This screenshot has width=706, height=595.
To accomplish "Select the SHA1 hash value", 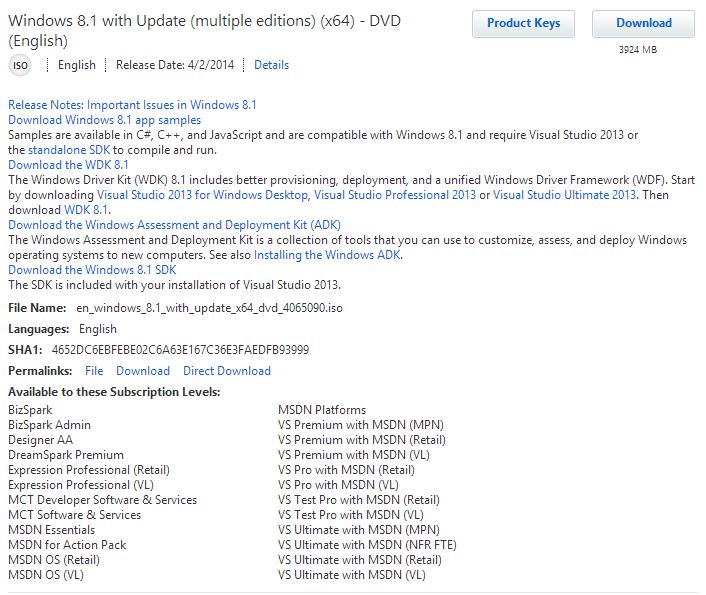I will click(181, 350).
